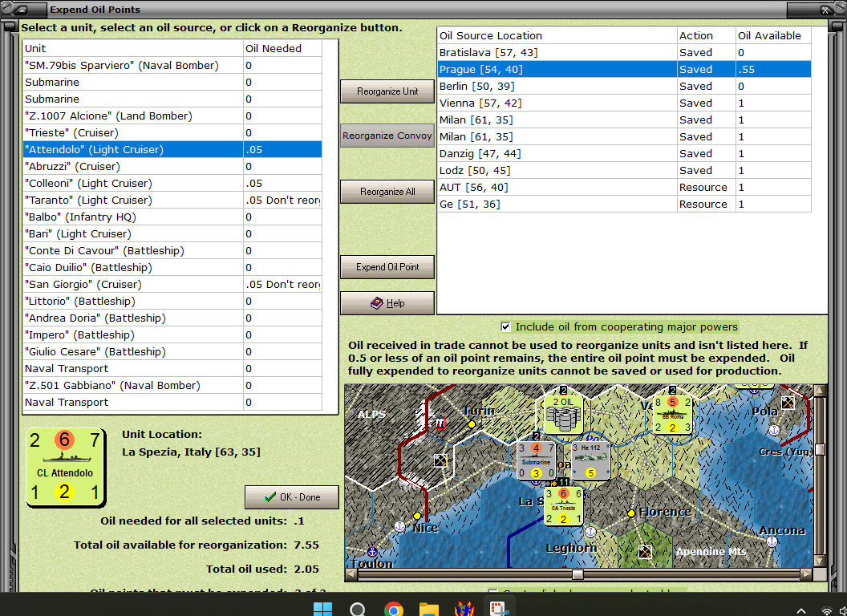Open the snipping tool taskbar icon
Viewport: 847px width, 616px height.
499,609
